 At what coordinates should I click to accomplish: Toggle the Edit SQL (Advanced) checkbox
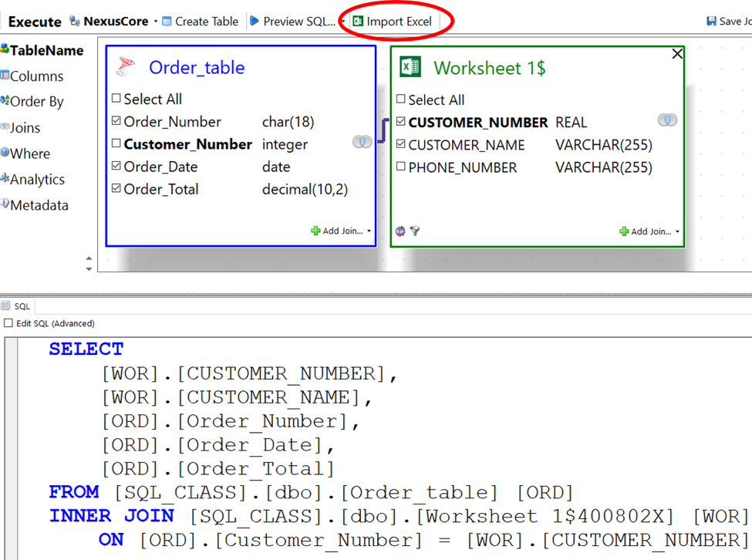pos(8,323)
